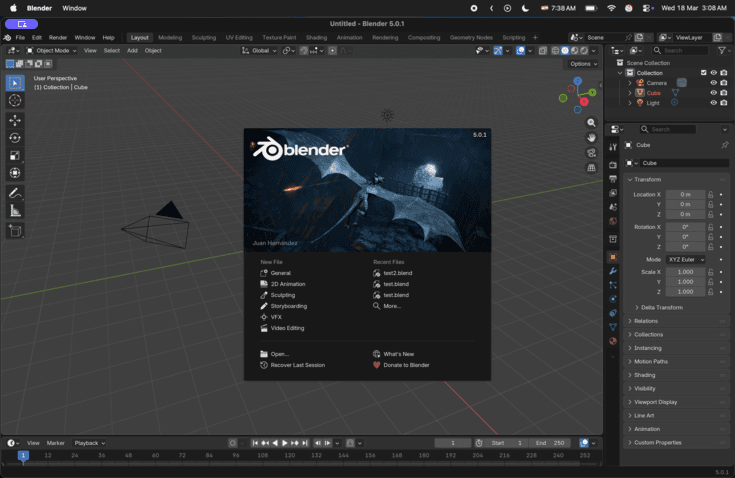Toggle snapping magnet button
Screen dimensions: 735x478
coord(304,51)
